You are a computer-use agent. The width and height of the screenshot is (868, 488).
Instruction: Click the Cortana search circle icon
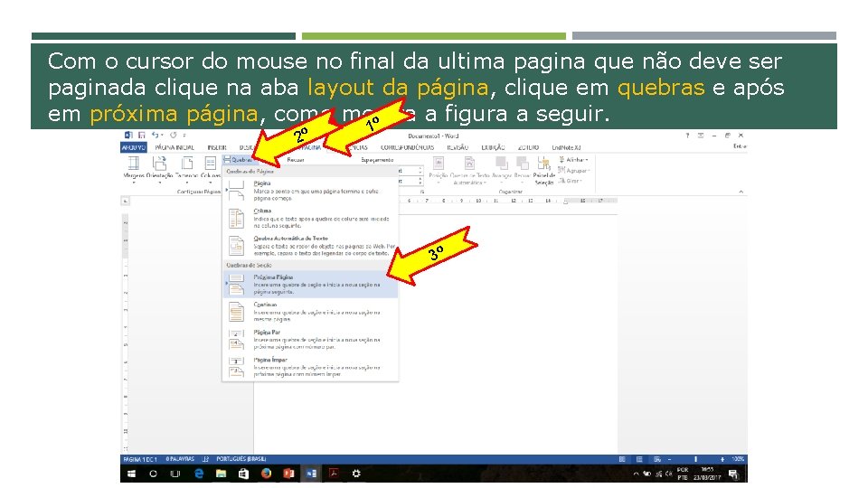coord(154,474)
